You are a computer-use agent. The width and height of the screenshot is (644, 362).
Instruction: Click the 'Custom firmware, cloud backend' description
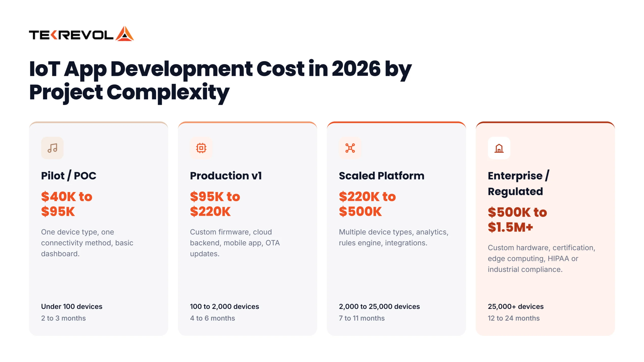(235, 243)
